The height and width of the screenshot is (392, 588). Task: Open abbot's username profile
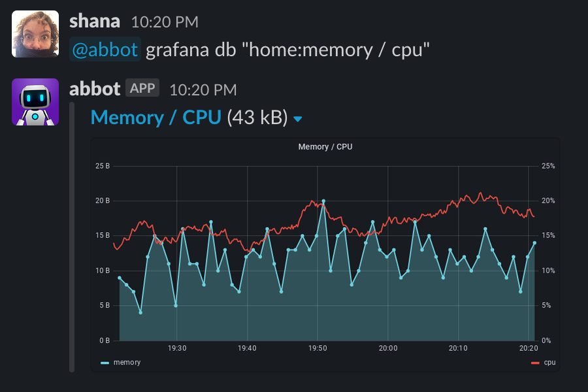click(x=95, y=88)
